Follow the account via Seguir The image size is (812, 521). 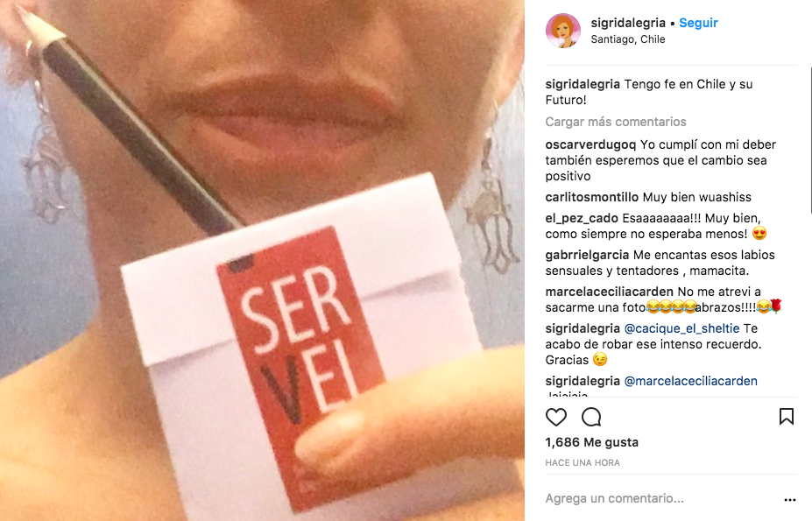pos(698,23)
